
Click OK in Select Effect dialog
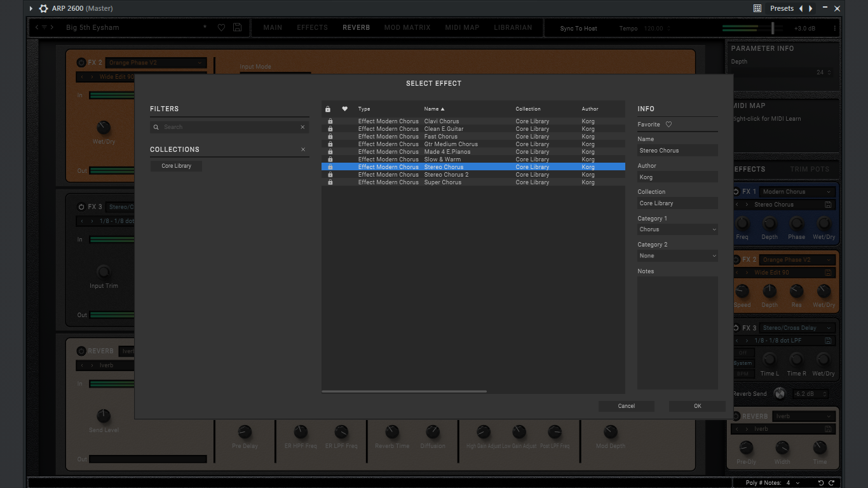pyautogui.click(x=697, y=406)
